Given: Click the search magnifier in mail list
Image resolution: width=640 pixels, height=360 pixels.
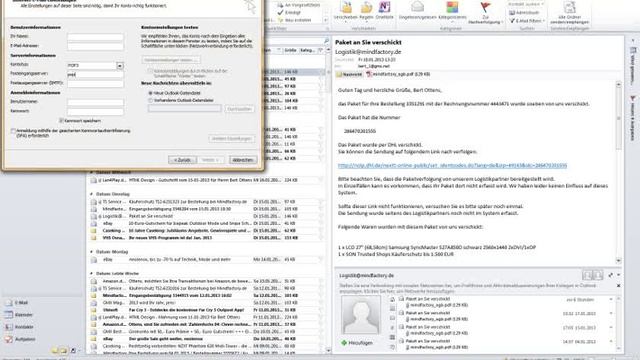Looking at the screenshot, I should pos(326,41).
